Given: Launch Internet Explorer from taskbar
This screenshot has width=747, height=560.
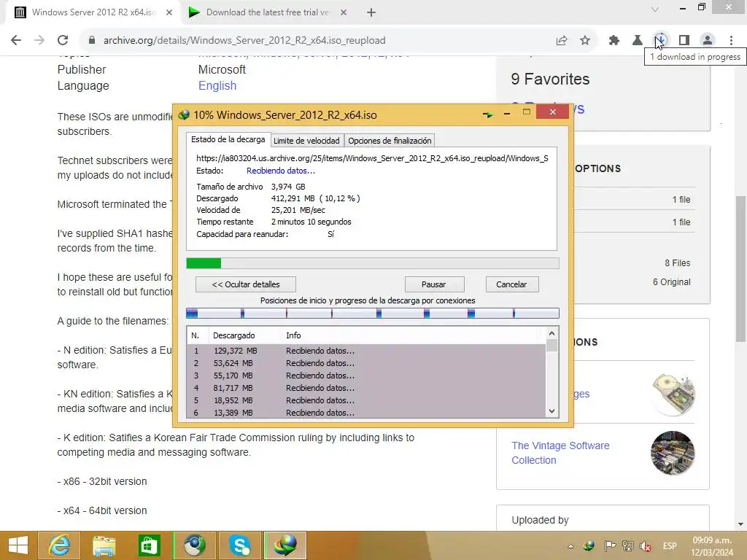Looking at the screenshot, I should (x=59, y=545).
